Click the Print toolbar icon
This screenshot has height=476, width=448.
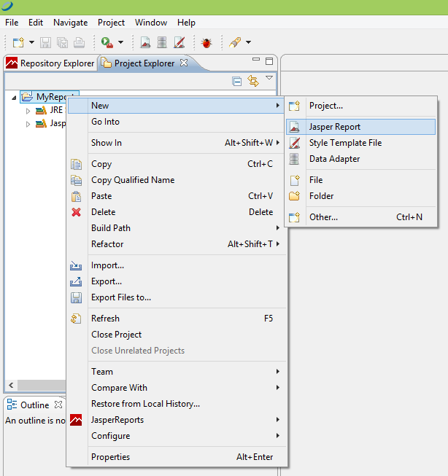pos(80,42)
